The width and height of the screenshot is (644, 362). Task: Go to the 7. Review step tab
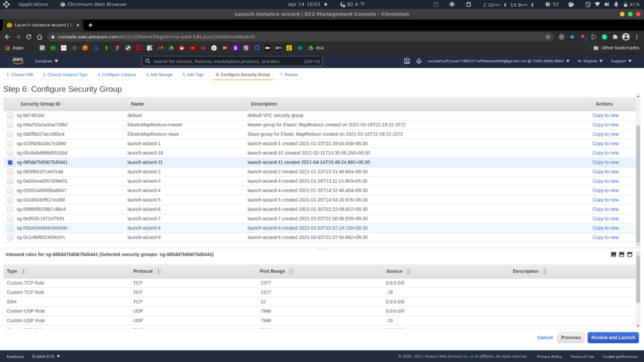point(289,74)
